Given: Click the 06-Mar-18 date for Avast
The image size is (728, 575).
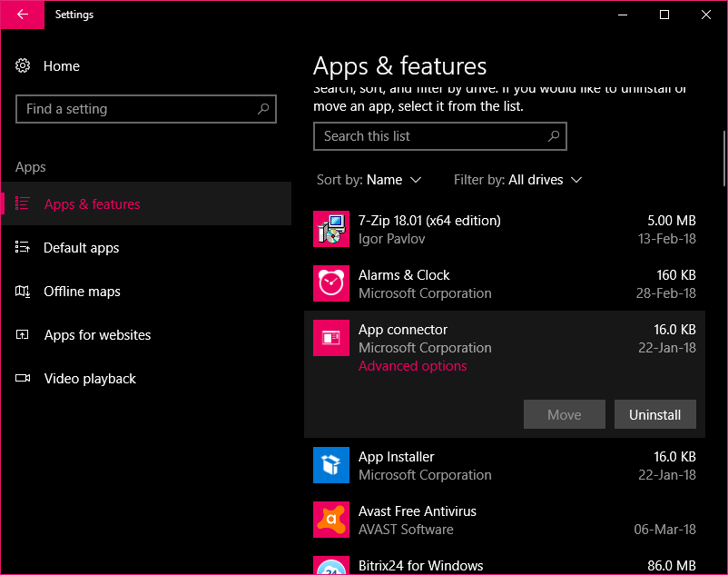Looking at the screenshot, I should point(664,529).
